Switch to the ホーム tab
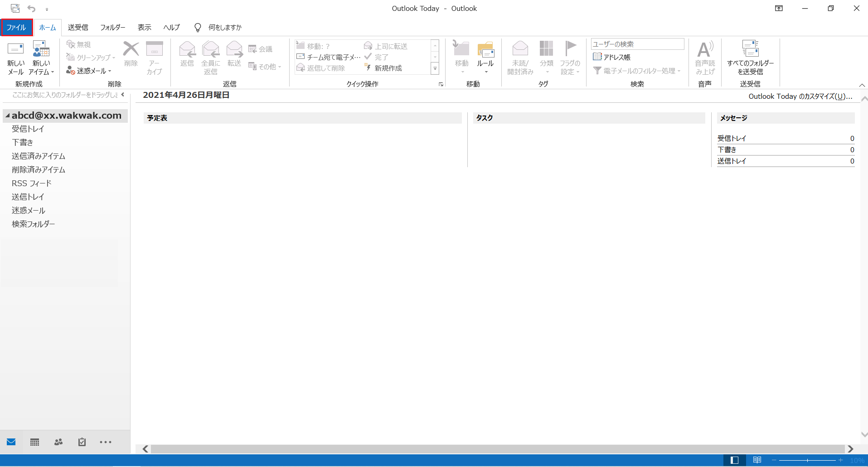This screenshot has height=467, width=868. [47, 27]
